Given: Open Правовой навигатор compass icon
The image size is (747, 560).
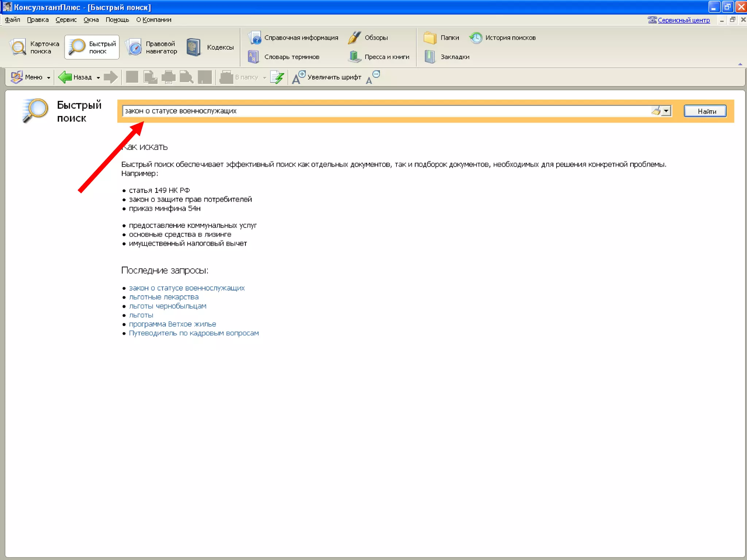Looking at the screenshot, I should click(x=134, y=47).
